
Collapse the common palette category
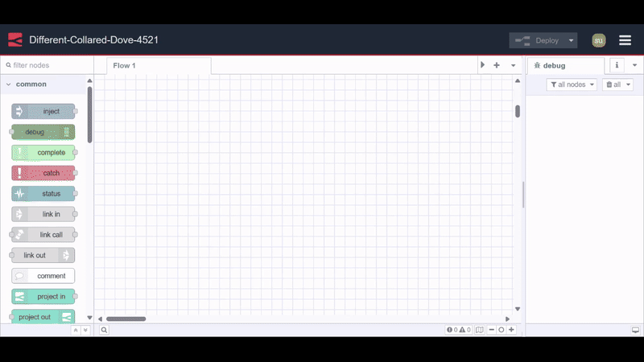(43, 84)
